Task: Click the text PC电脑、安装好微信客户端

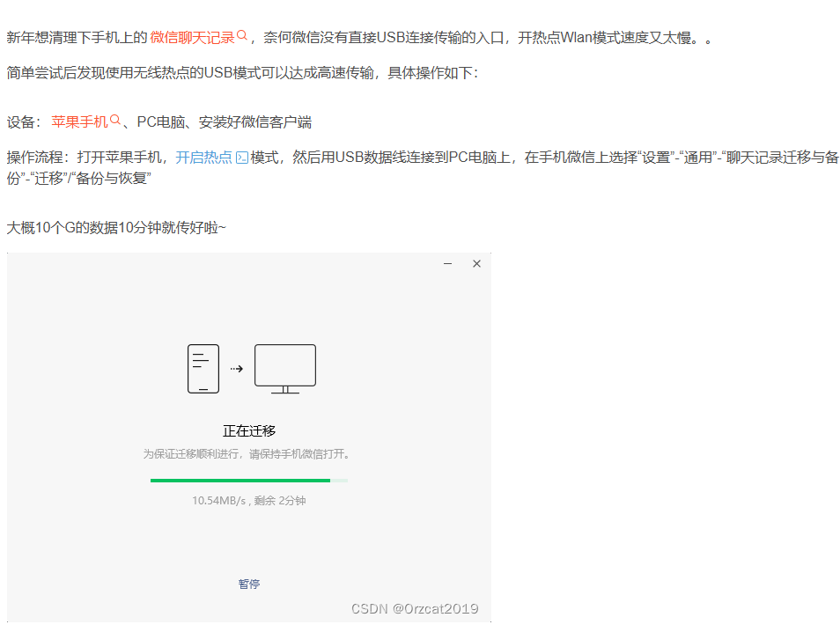Action: (225, 122)
